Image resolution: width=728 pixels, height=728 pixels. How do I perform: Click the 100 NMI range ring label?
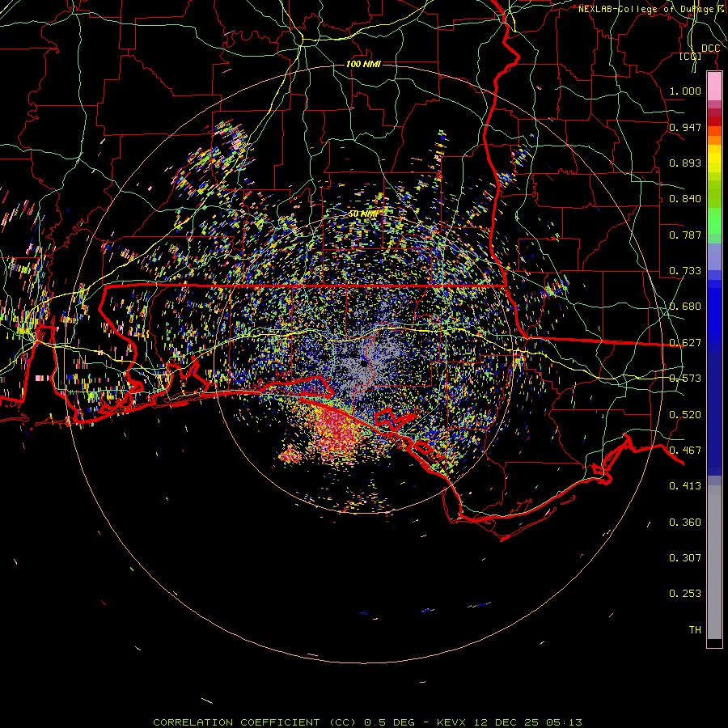click(363, 64)
